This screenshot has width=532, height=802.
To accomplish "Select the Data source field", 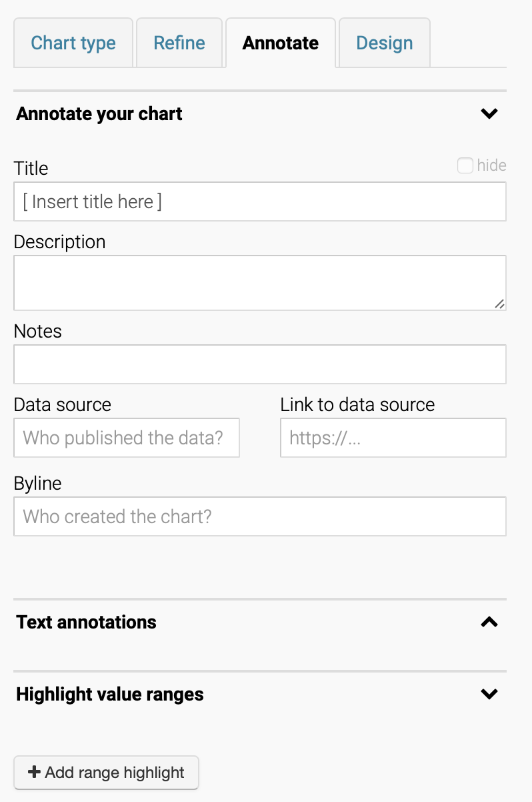I will click(x=127, y=438).
